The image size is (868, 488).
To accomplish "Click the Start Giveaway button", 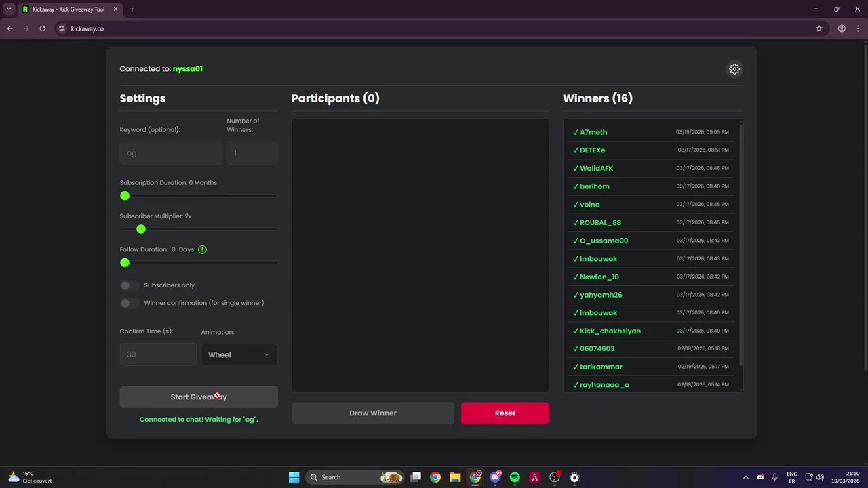I will (199, 397).
